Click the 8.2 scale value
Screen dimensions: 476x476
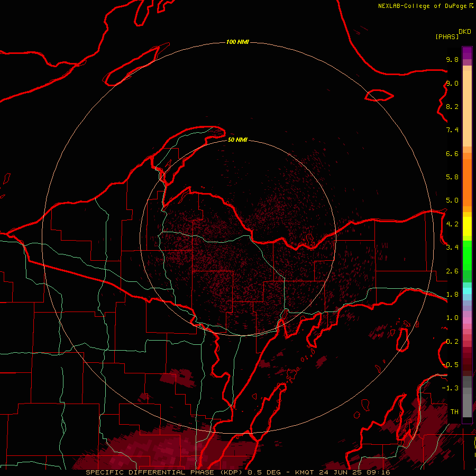(x=452, y=106)
